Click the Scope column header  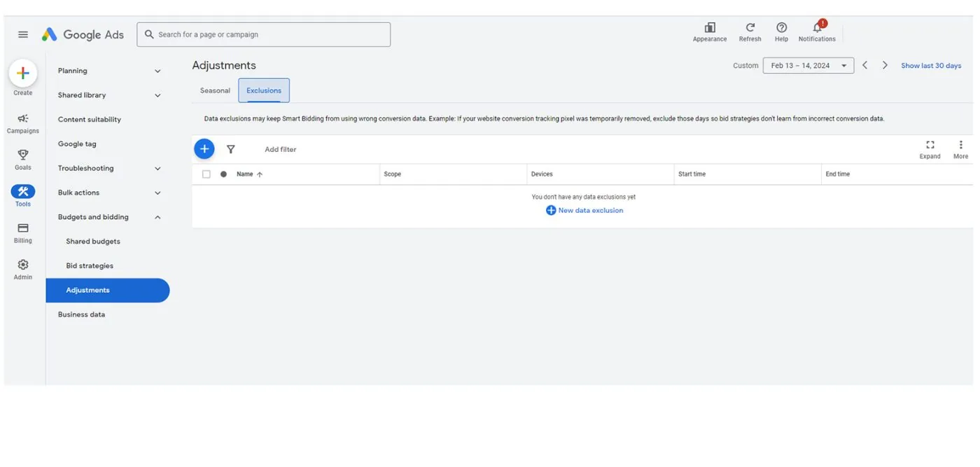tap(393, 174)
